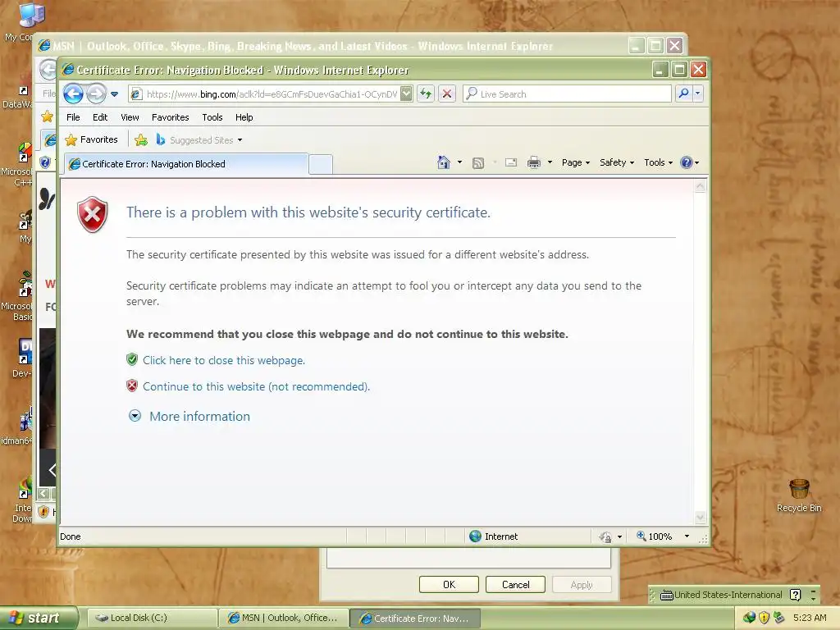The height and width of the screenshot is (630, 840).
Task: Click the language bar help icon
Action: tap(796, 595)
